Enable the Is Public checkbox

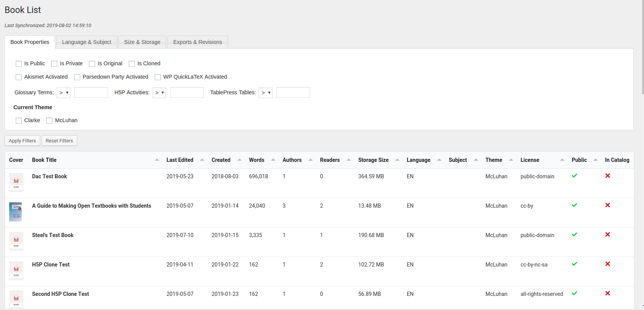coord(19,64)
